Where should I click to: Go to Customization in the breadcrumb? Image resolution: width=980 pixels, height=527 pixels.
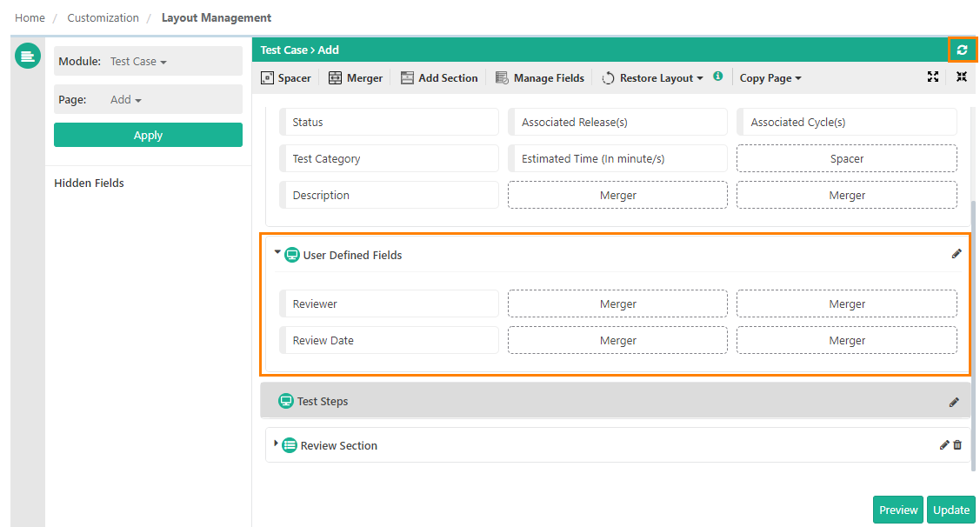coord(103,17)
